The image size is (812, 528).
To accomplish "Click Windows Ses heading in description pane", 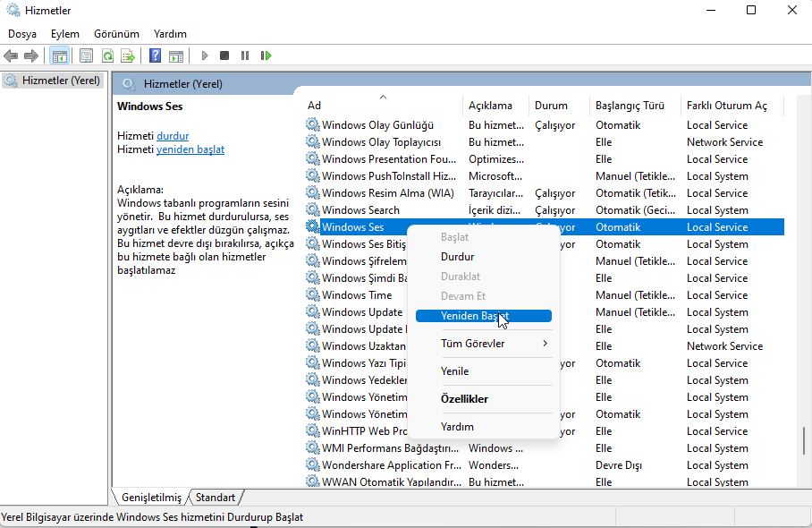I will 149,106.
